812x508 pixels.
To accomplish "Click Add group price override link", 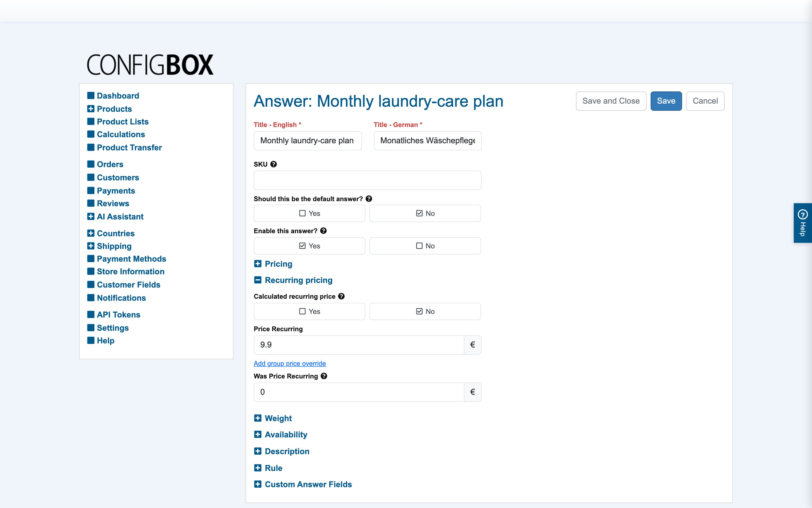I will pyautogui.click(x=290, y=363).
